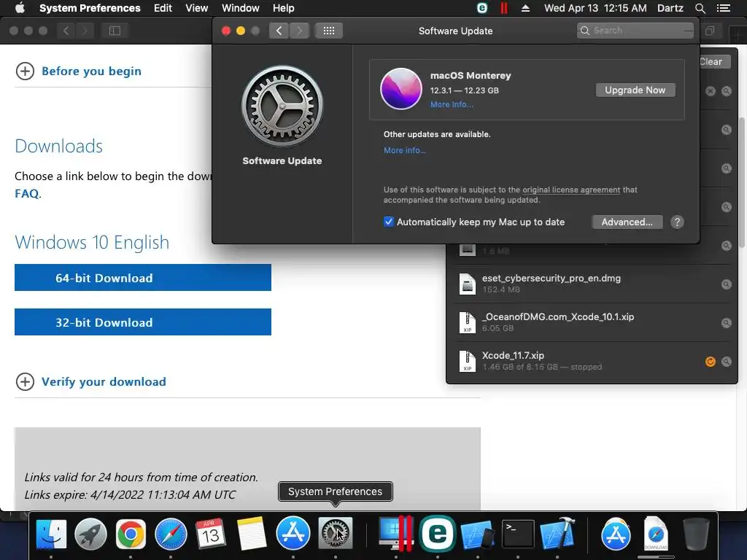Clear the Safari downloads list
The width and height of the screenshot is (747, 560).
coord(713,62)
